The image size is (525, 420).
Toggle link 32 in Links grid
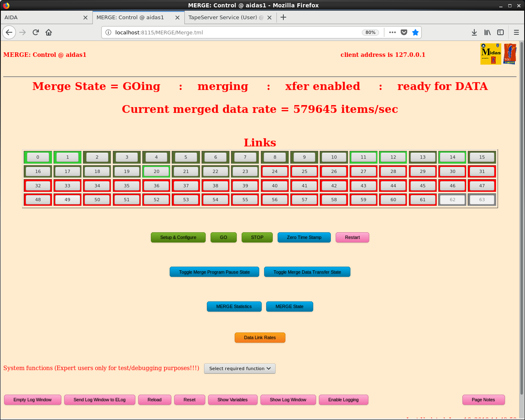click(38, 186)
